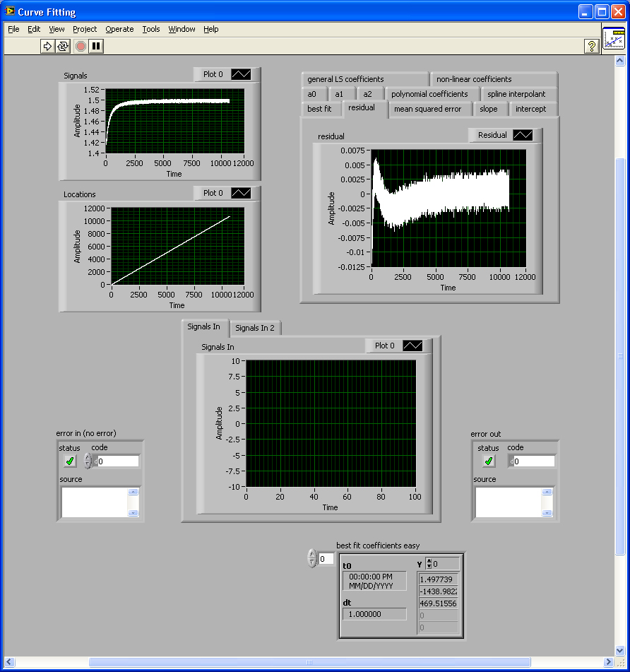This screenshot has width=630, height=672.
Task: Click the VI icon in top-right corner
Action: click(614, 40)
